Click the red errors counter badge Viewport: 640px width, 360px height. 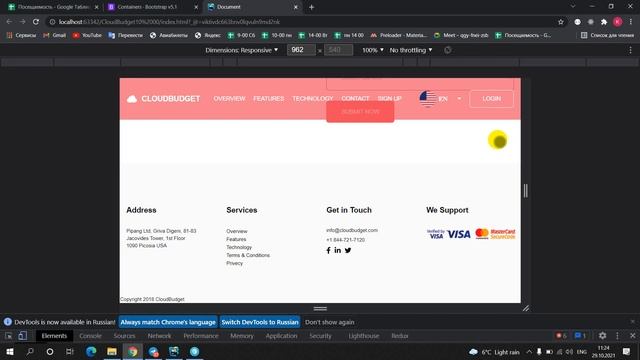[x=561, y=336]
